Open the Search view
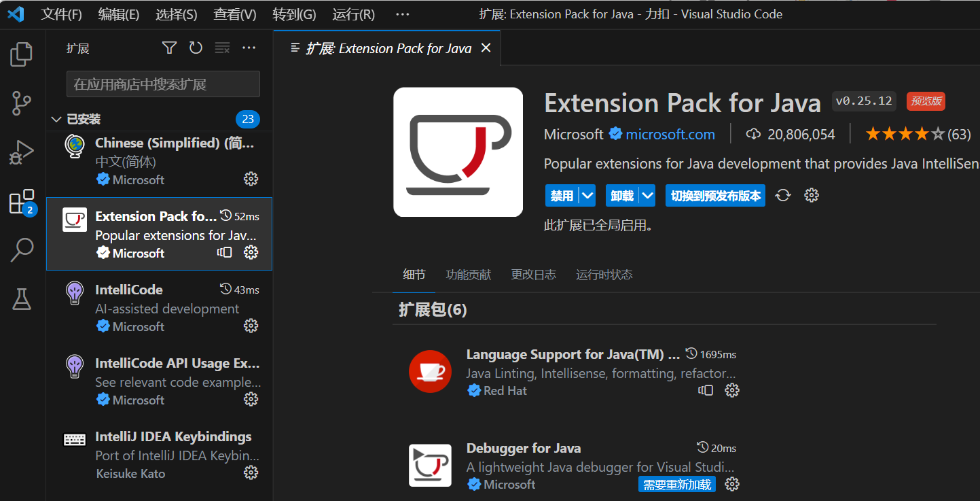 (21, 249)
